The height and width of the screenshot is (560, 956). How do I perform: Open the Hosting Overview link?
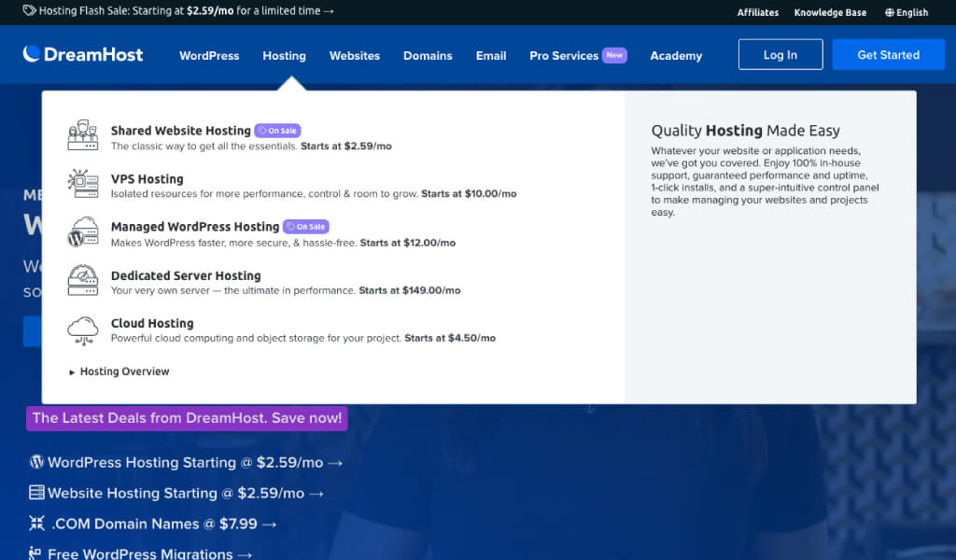[x=124, y=371]
